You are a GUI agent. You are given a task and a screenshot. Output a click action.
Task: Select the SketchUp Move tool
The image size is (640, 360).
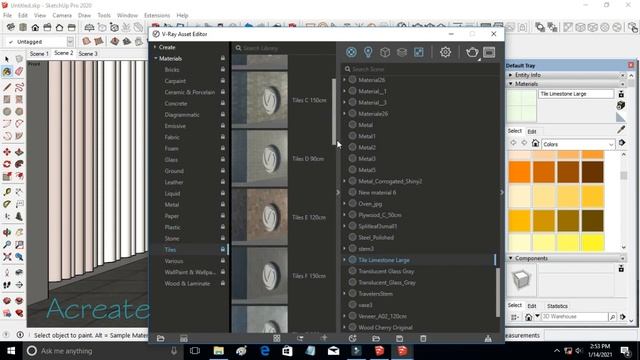(x=7, y=152)
